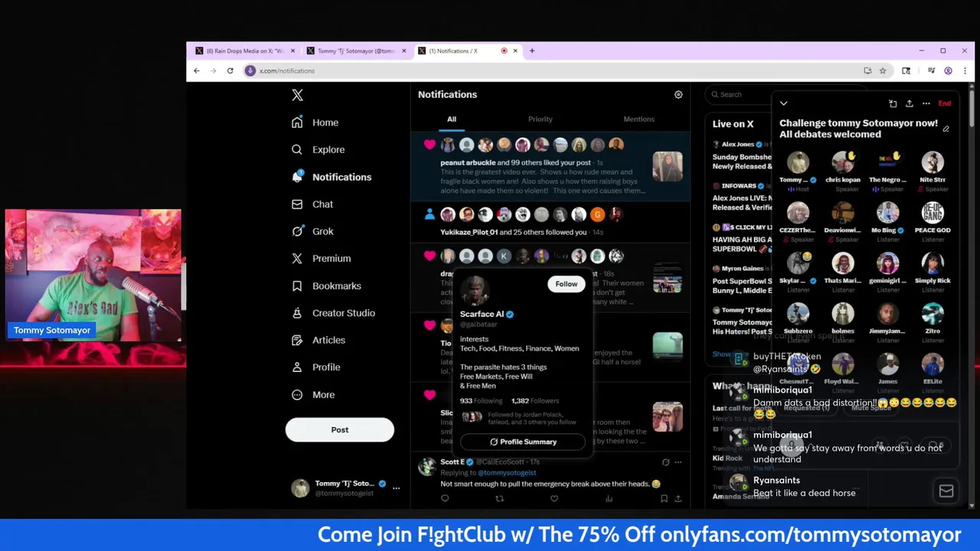Switch to Rain Drops Media tab
The image size is (980, 551).
tap(245, 51)
